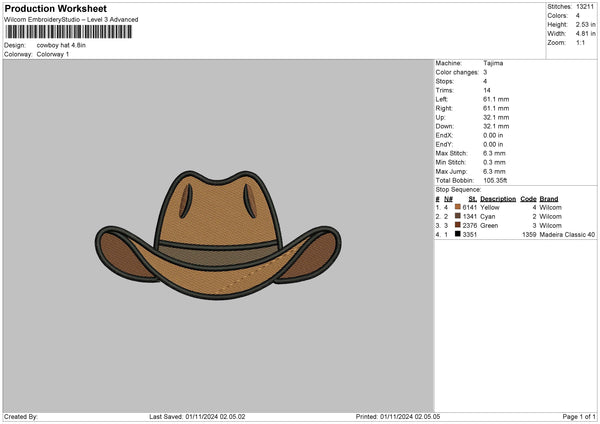Click the Total Bobbin value
The height and width of the screenshot is (424, 600).
(495, 180)
